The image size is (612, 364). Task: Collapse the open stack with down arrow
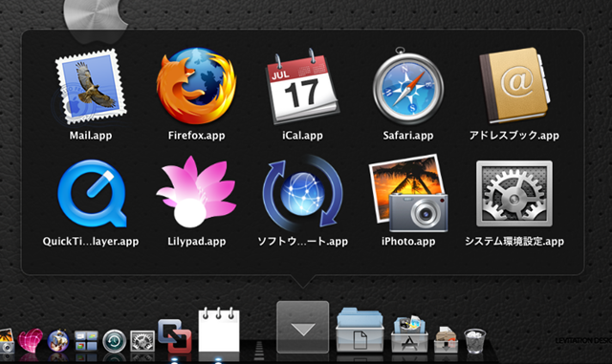302,328
